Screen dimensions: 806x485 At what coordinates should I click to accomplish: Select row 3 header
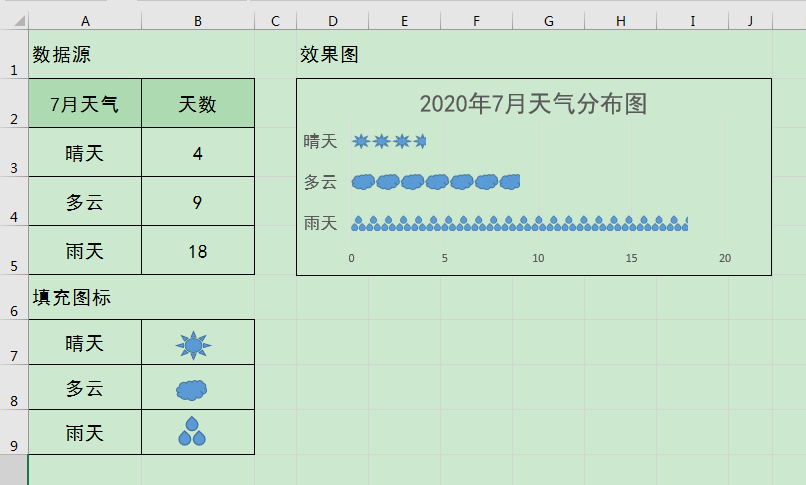(14, 152)
